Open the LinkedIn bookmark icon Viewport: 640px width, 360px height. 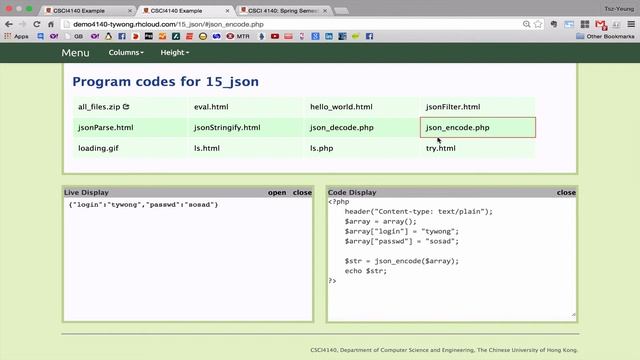coord(329,36)
